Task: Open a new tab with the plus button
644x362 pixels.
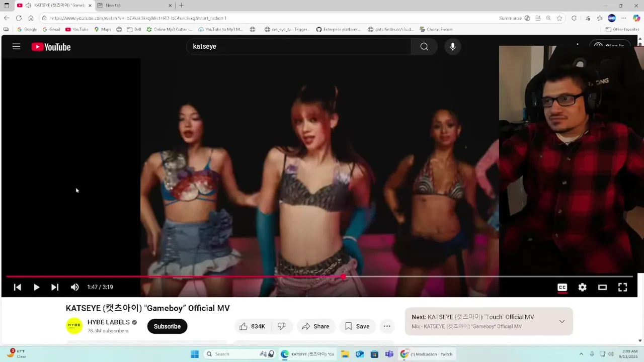Action: pos(181,6)
